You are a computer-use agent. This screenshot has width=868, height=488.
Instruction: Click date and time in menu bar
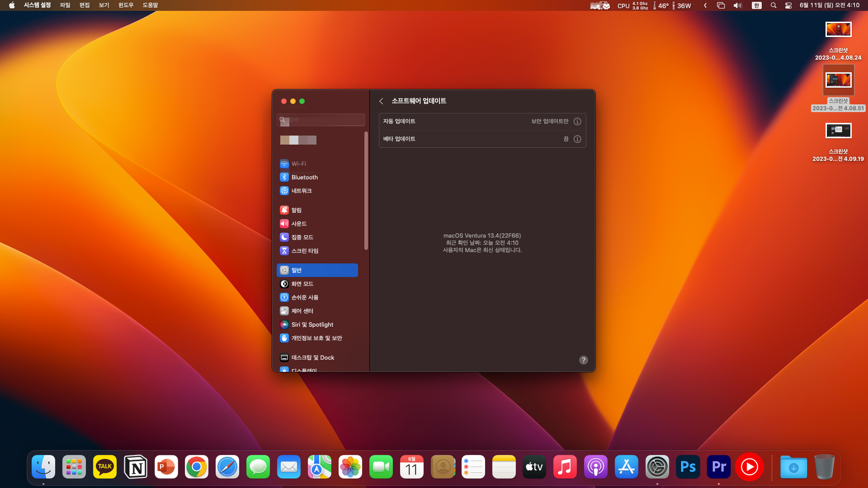pos(829,5)
